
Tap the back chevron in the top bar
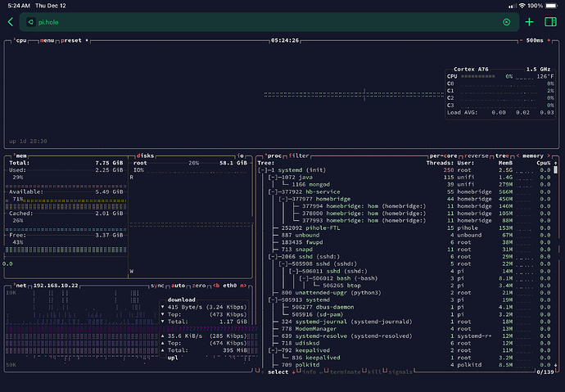10,22
